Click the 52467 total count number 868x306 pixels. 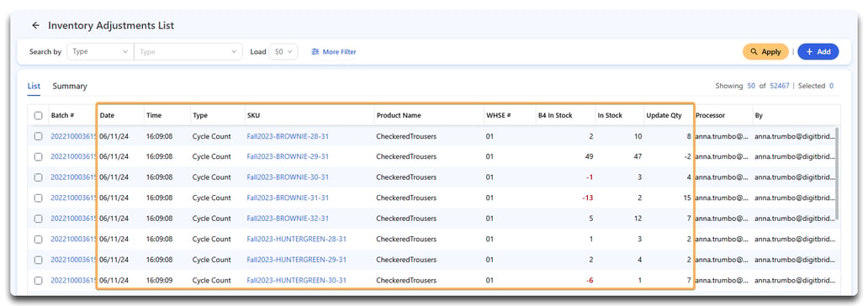click(780, 86)
